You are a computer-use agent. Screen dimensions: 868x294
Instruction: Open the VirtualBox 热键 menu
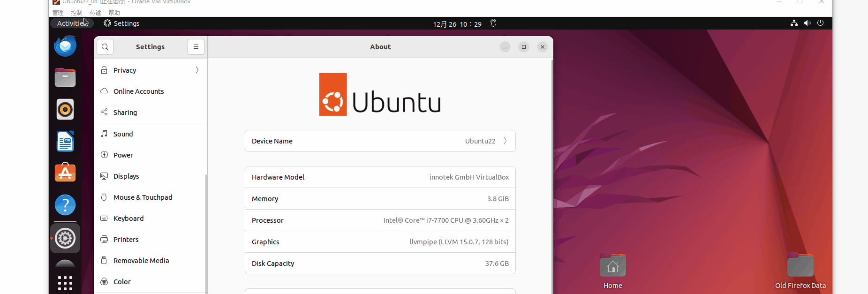point(95,13)
